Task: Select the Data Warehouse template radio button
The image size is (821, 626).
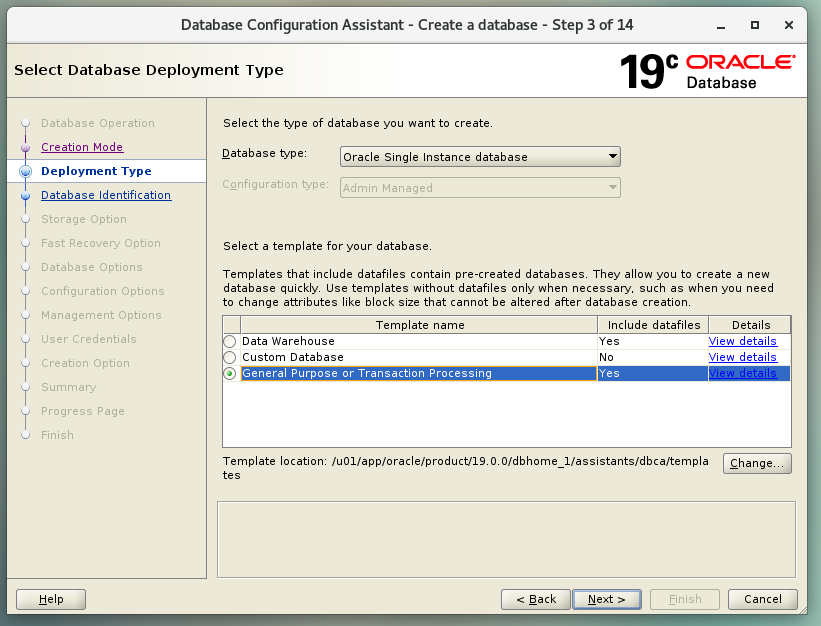Action: pos(230,342)
